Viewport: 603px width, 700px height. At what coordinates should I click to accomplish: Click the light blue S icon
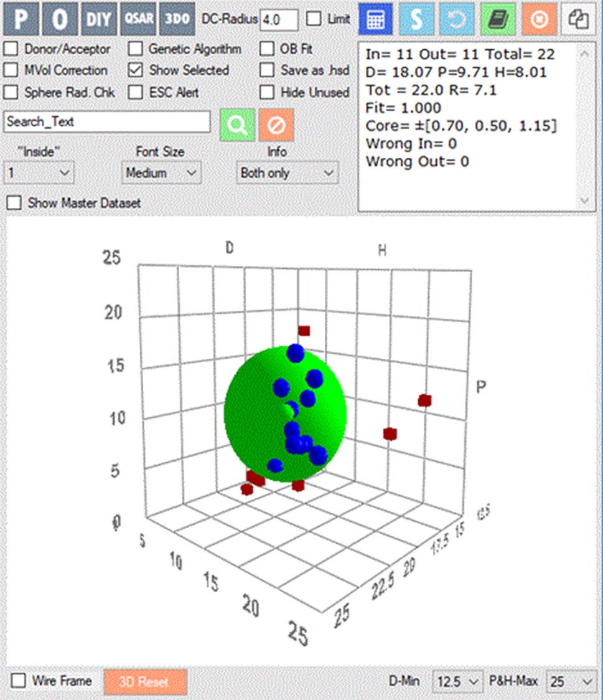(416, 19)
